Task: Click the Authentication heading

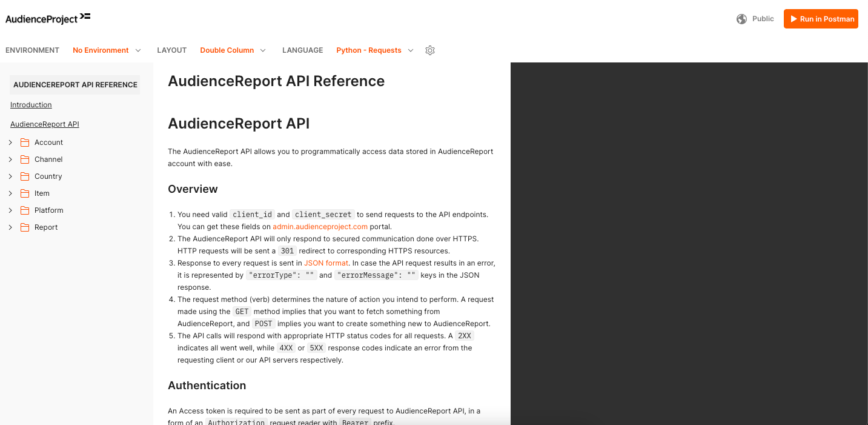Action: coord(207,386)
